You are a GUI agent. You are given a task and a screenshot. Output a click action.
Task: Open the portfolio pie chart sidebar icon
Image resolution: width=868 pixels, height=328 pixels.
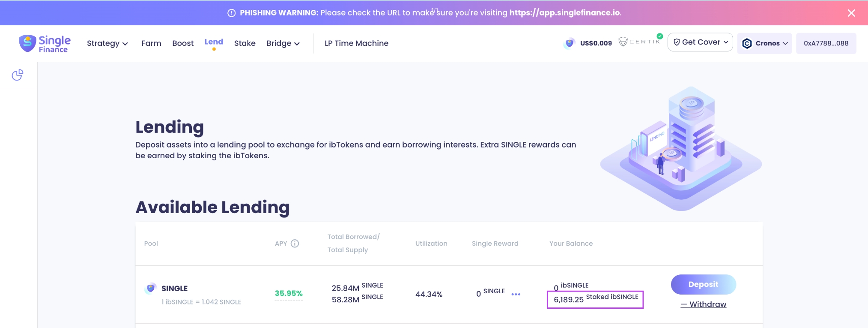click(x=18, y=75)
